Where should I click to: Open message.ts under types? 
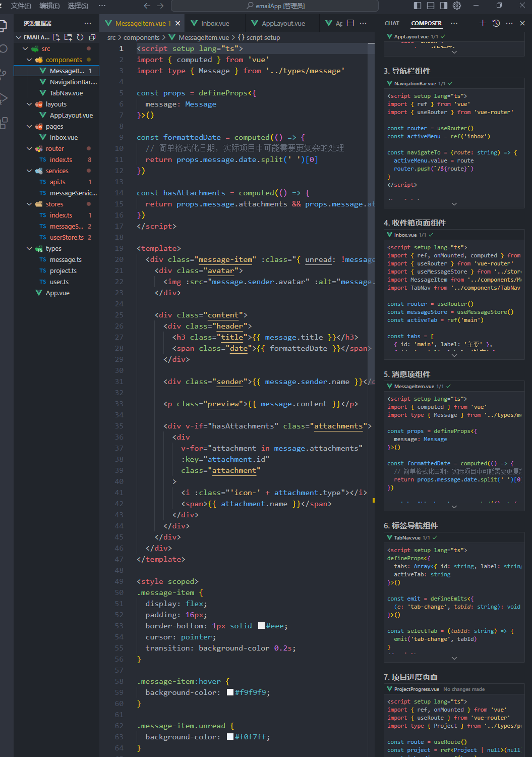pyautogui.click(x=56, y=259)
